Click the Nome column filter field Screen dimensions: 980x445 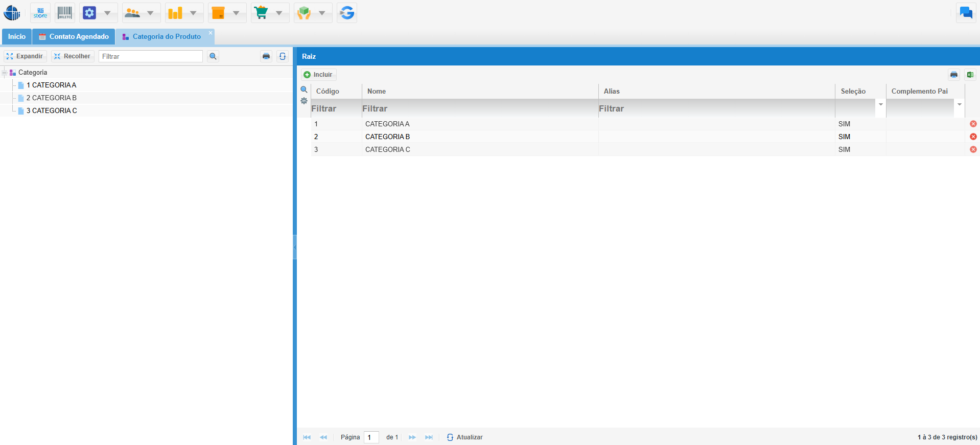[479, 108]
